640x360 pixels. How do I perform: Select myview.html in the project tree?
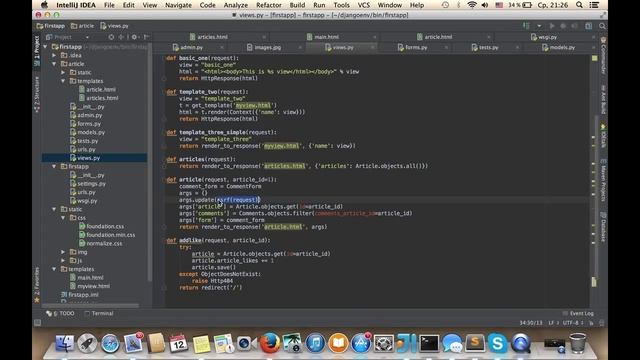[x=90, y=286]
